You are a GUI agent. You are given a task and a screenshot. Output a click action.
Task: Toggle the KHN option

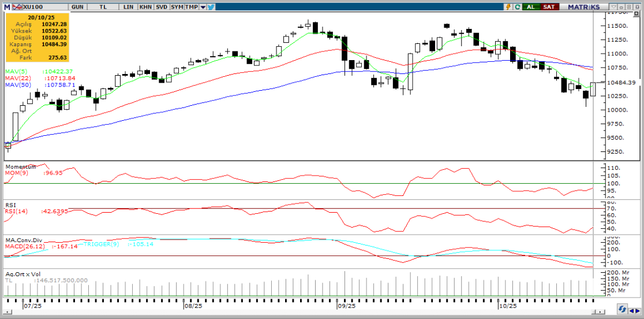point(145,7)
